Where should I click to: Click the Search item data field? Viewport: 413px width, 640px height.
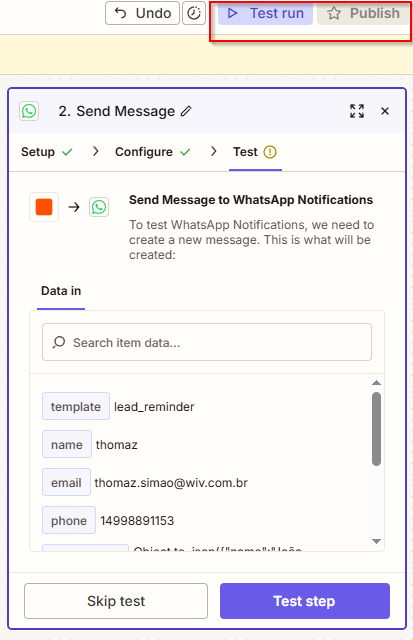point(207,342)
